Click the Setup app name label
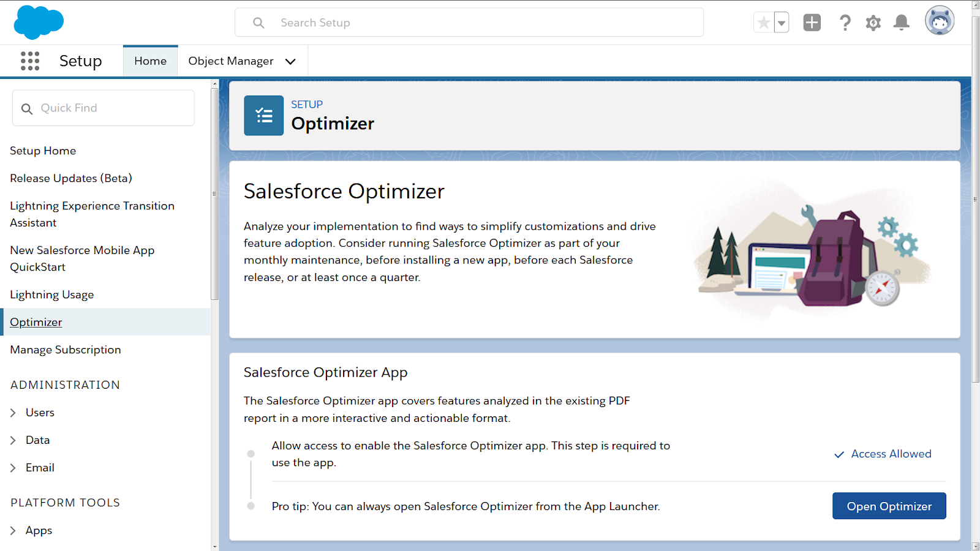The width and height of the screenshot is (980, 551). tap(81, 61)
